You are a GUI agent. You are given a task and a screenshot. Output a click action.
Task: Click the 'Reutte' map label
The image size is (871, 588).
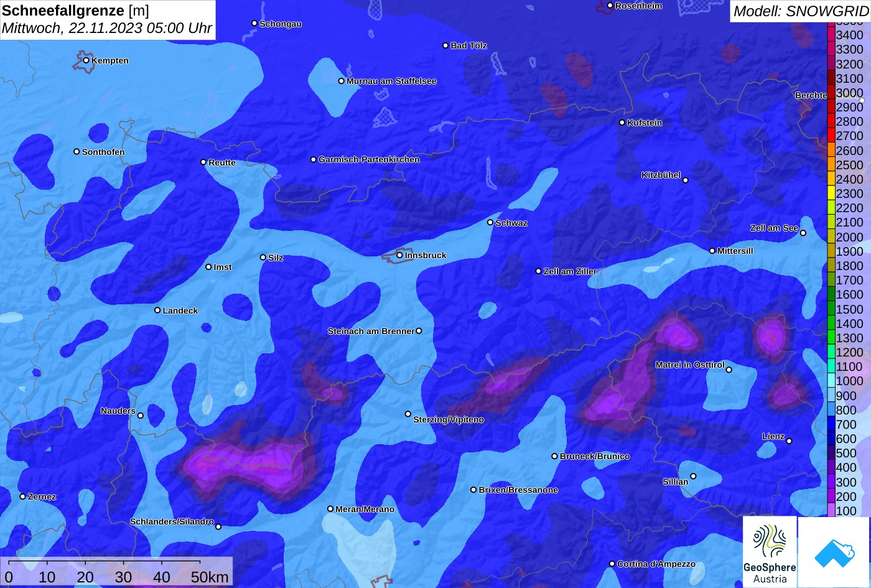point(222,163)
